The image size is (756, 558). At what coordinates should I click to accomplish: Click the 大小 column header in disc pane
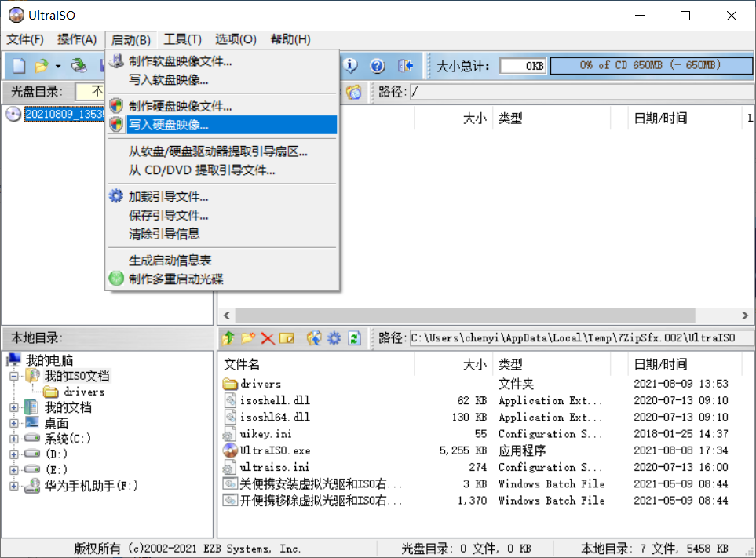coord(453,119)
